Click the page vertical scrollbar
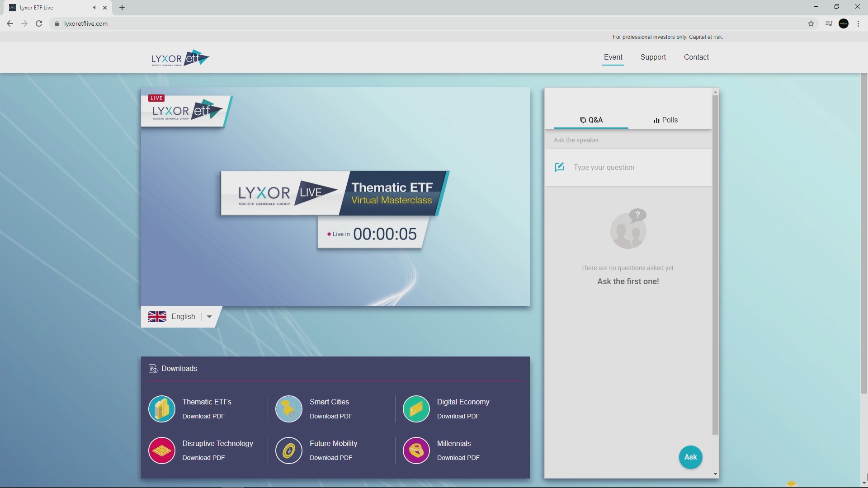Image resolution: width=868 pixels, height=488 pixels. (864, 233)
